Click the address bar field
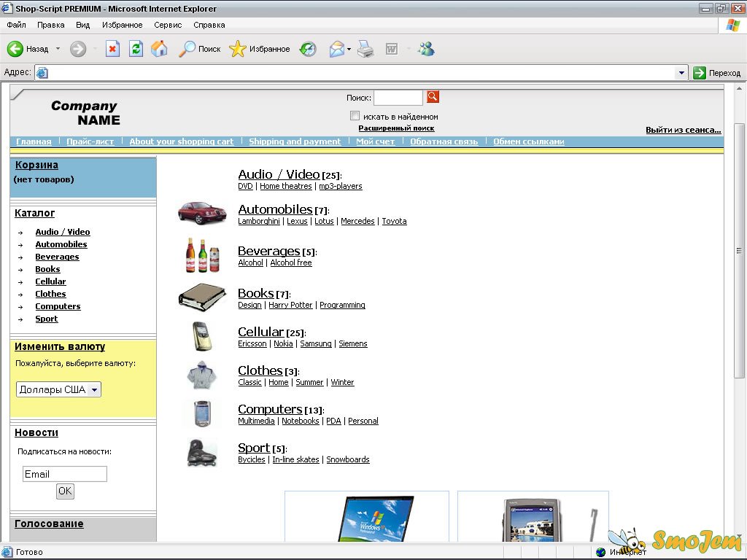Viewport: 747px width, 560px height. coord(355,73)
